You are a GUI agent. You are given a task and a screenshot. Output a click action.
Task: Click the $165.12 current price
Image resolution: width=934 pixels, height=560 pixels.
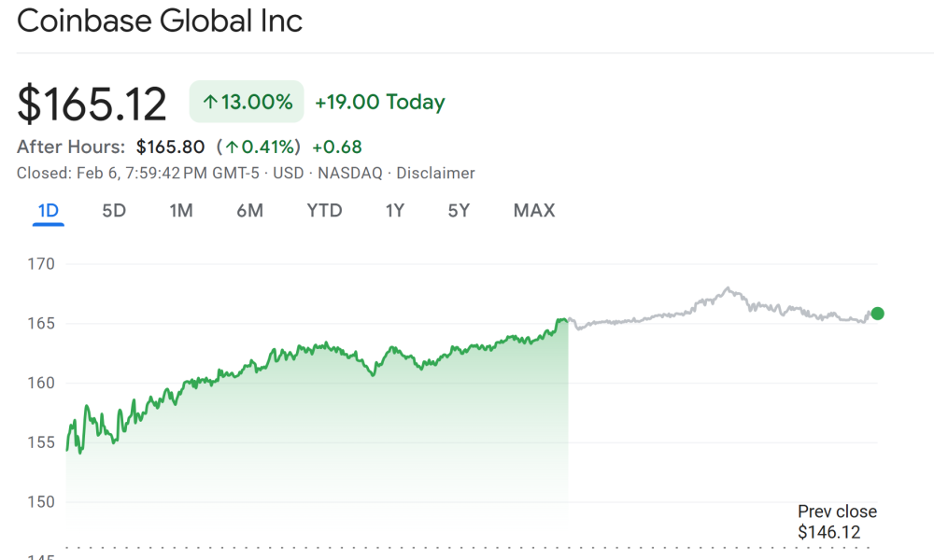tap(92, 104)
